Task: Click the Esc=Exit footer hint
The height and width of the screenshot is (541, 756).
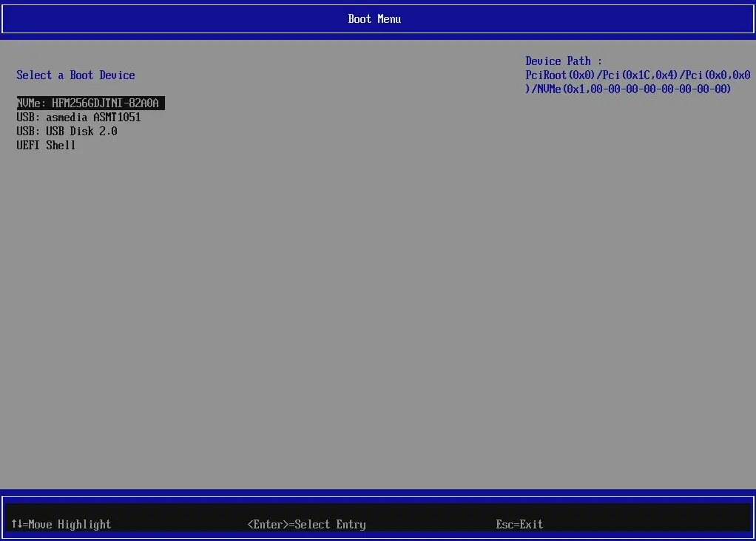Action: 519,524
